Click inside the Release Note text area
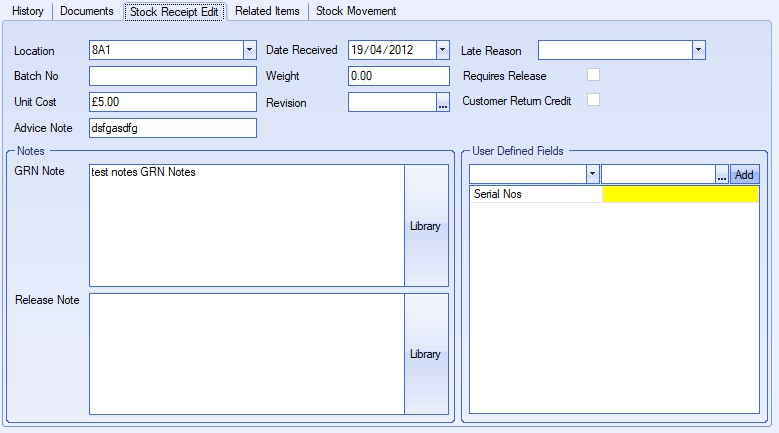Viewport: 779px width, 433px height. [x=246, y=354]
